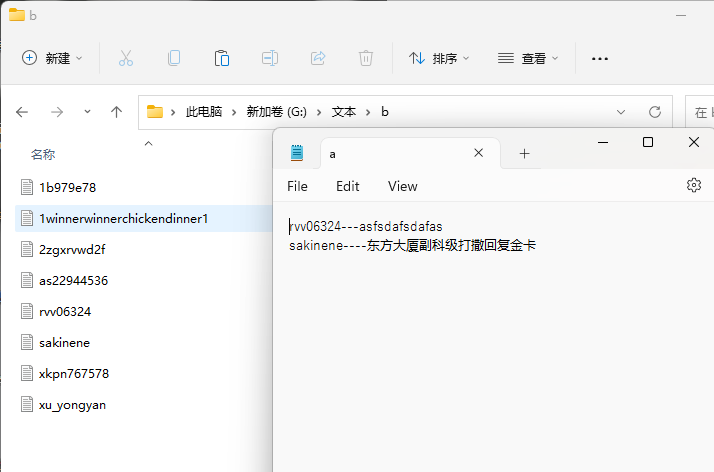
Task: Click the text file icon beside 1b979e78
Action: pos(27,187)
